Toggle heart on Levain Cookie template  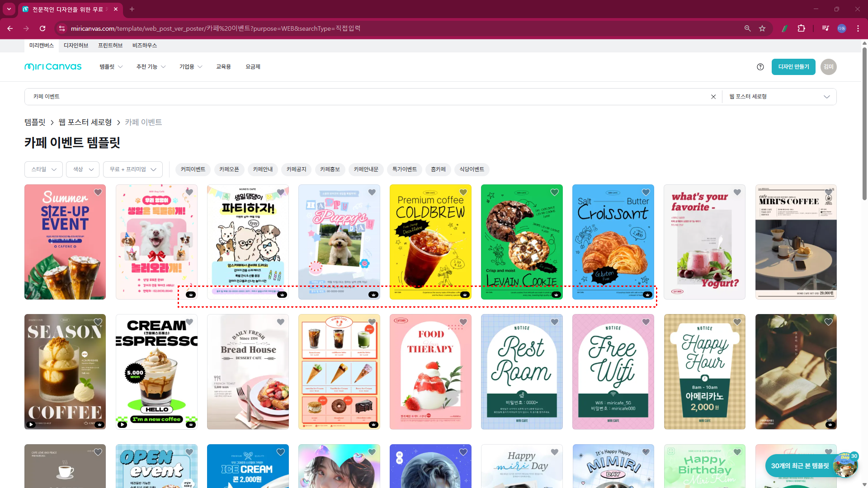pyautogui.click(x=555, y=192)
